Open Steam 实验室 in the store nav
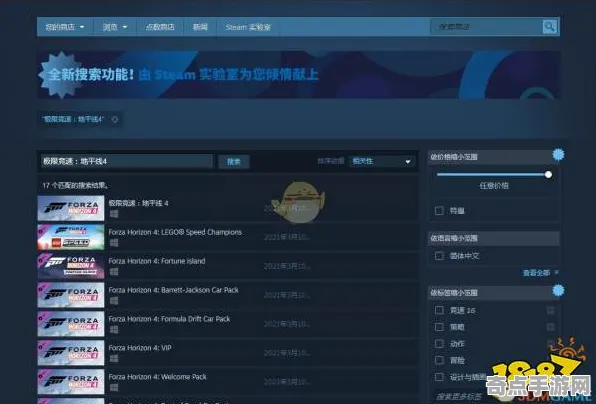The width and height of the screenshot is (596, 404). (x=248, y=27)
